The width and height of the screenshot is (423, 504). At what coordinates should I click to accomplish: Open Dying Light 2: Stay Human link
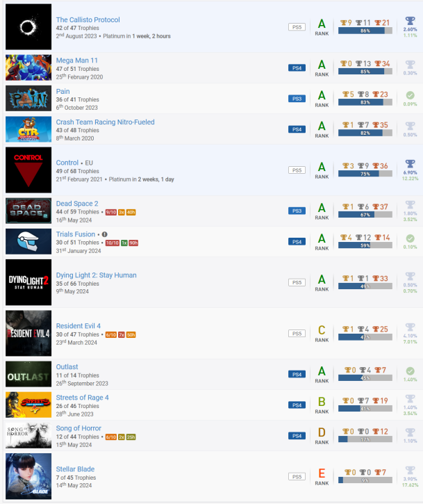96,275
